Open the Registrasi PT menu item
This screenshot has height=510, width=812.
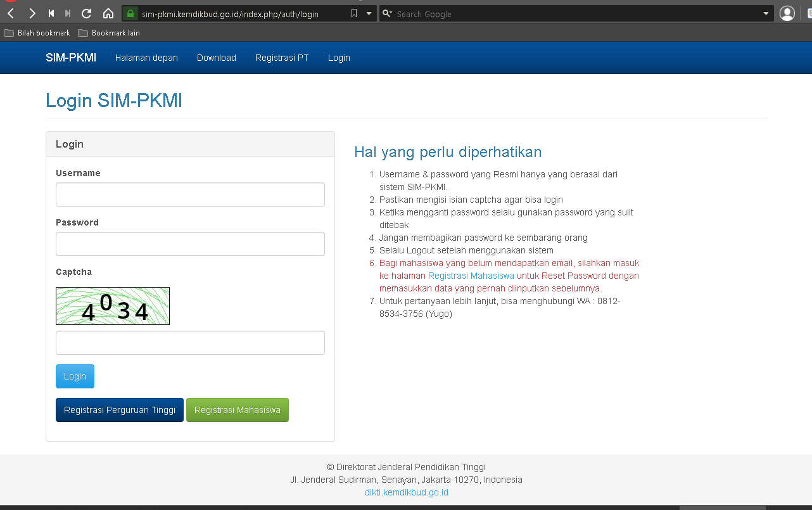point(282,58)
